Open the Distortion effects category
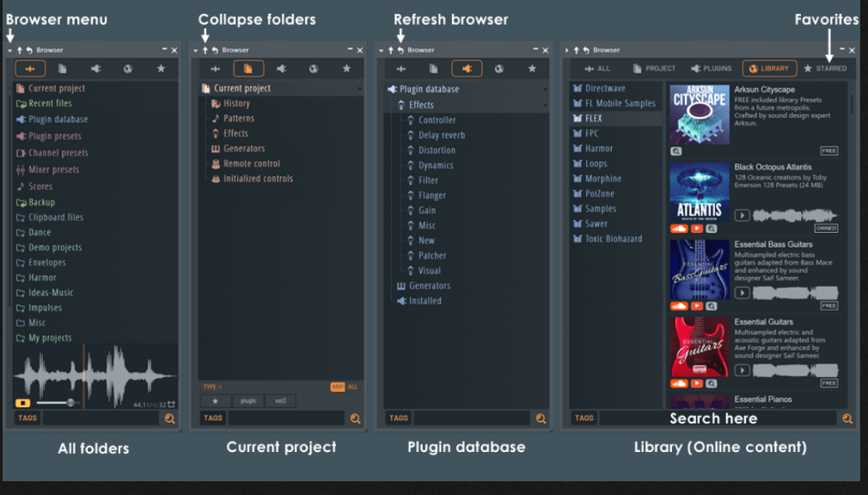The width and height of the screenshot is (868, 495). [x=431, y=150]
